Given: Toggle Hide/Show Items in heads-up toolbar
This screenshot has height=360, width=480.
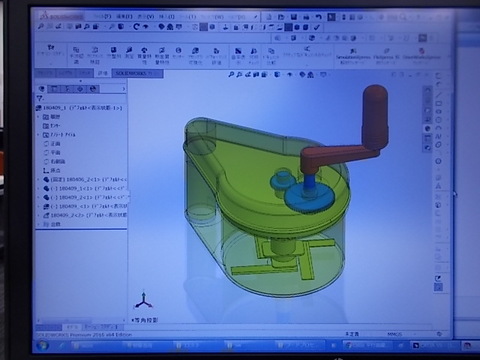Looking at the screenshot, I should pos(290,75).
